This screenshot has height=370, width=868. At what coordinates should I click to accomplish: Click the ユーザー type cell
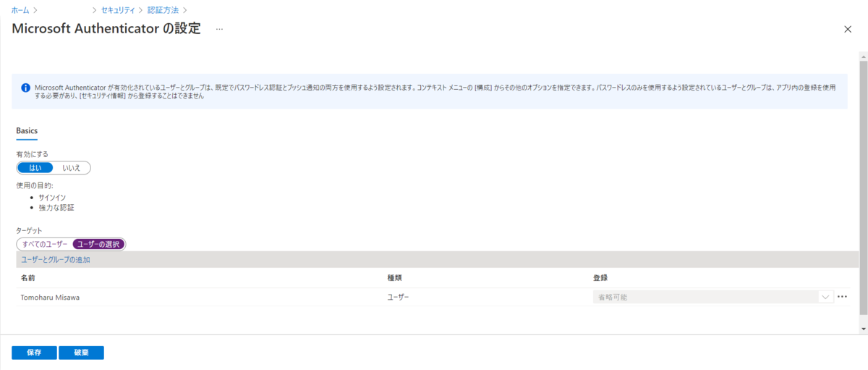[x=399, y=297]
